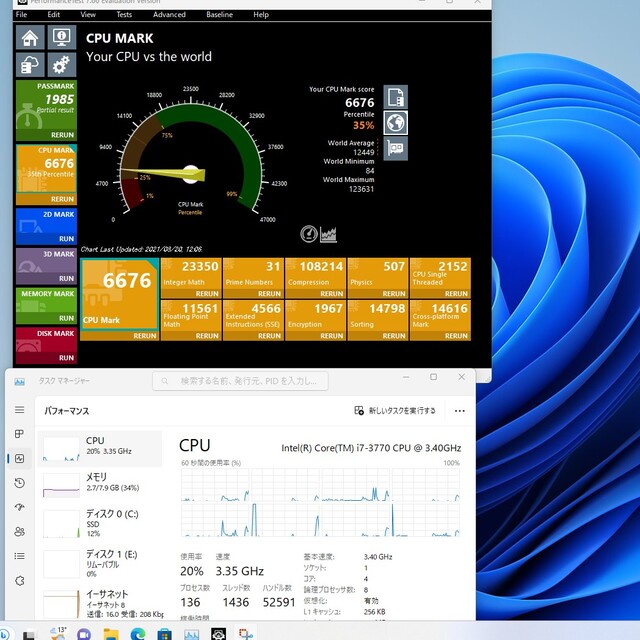The image size is (640, 640).
Task: Launch Microsoft Edge from the taskbar
Action: [138, 634]
